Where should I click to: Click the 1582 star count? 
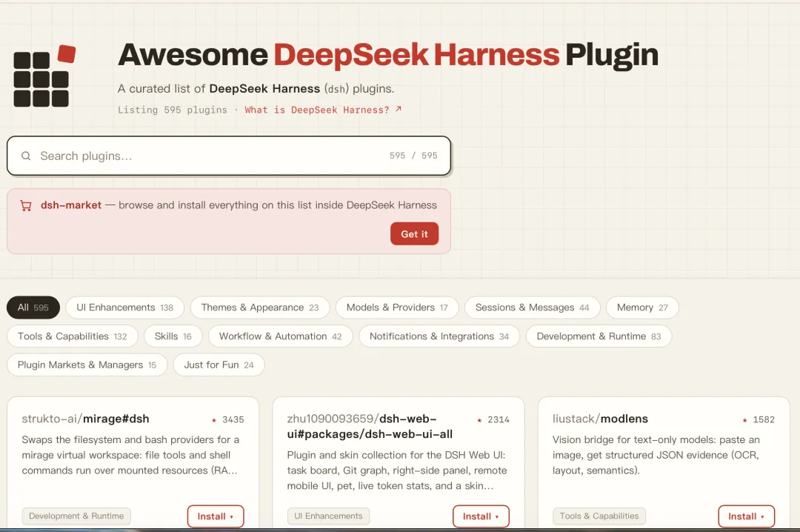click(x=764, y=419)
